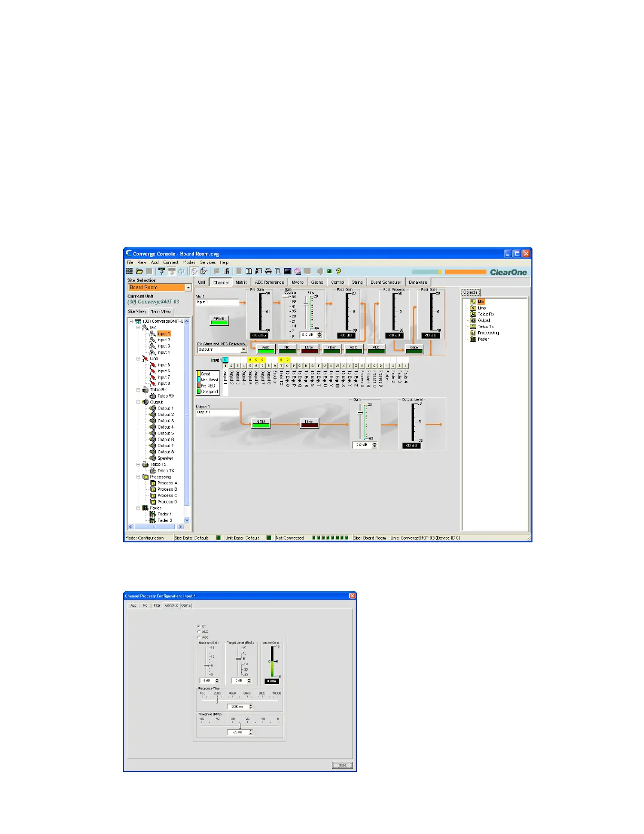This screenshot has height=834, width=644.
Task: Select the AGC radio button
Action: [199, 638]
